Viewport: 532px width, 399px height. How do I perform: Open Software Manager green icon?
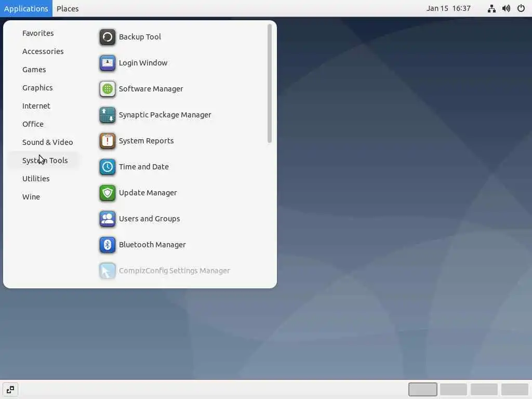point(107,89)
